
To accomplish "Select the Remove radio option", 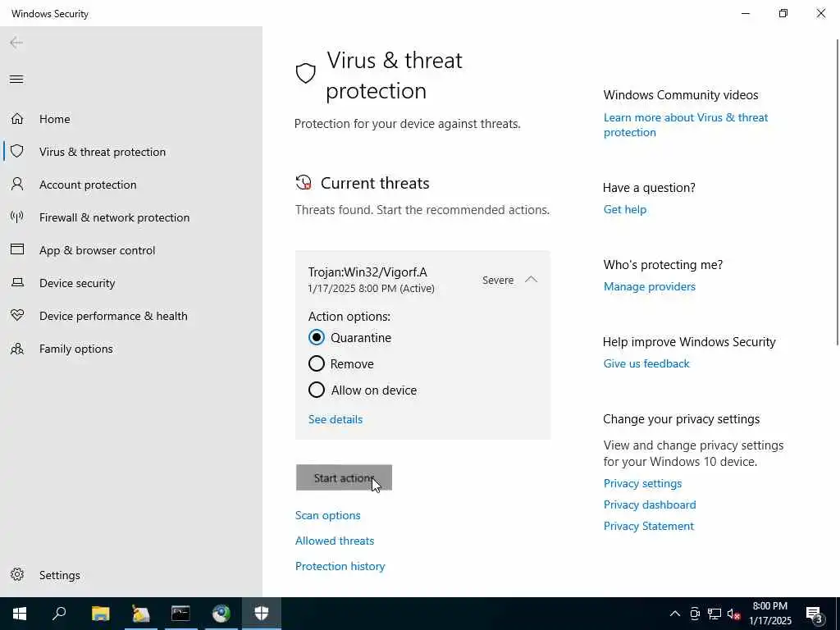I will 316,363.
